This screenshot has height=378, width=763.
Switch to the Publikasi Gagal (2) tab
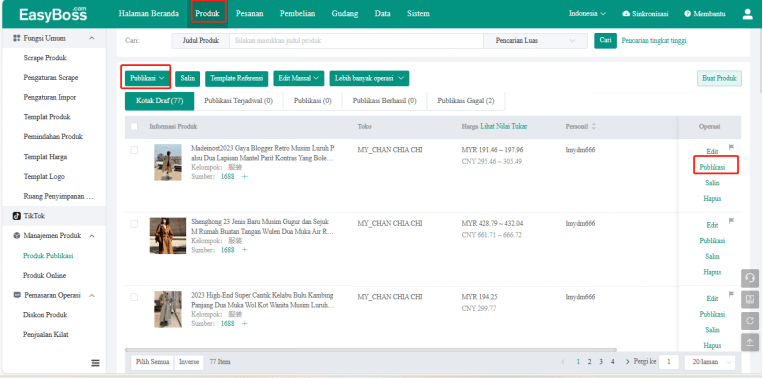click(466, 101)
